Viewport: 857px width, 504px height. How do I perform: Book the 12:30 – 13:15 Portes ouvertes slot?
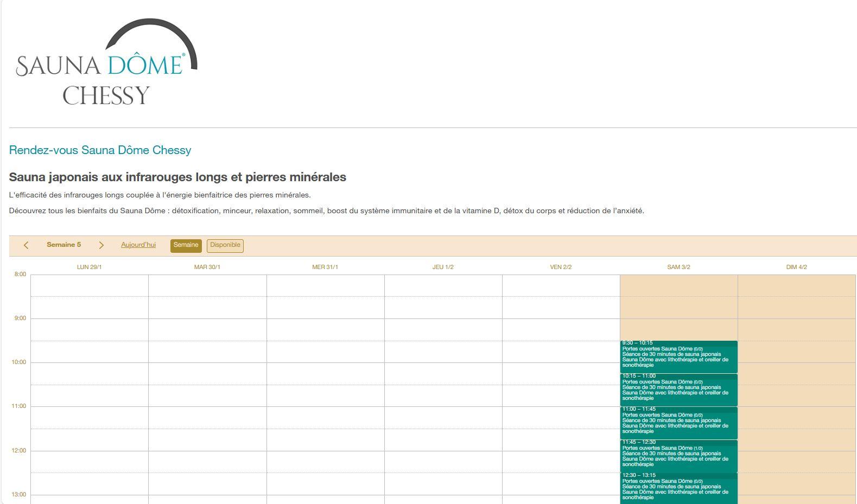pyautogui.click(x=678, y=488)
